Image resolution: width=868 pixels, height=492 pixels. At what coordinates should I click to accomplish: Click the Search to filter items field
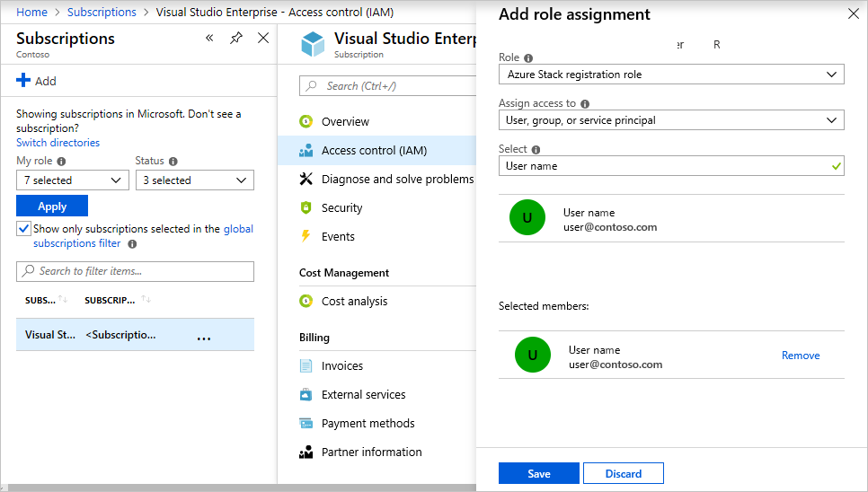point(135,271)
